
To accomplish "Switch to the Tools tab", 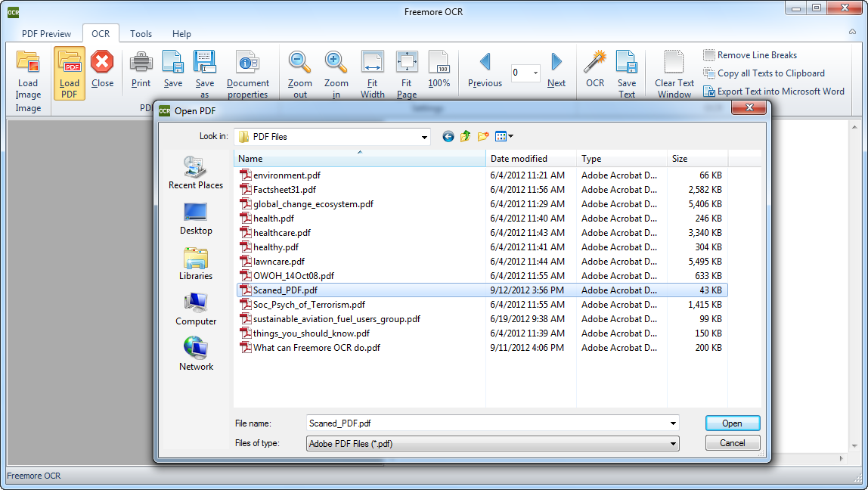I will pos(141,34).
